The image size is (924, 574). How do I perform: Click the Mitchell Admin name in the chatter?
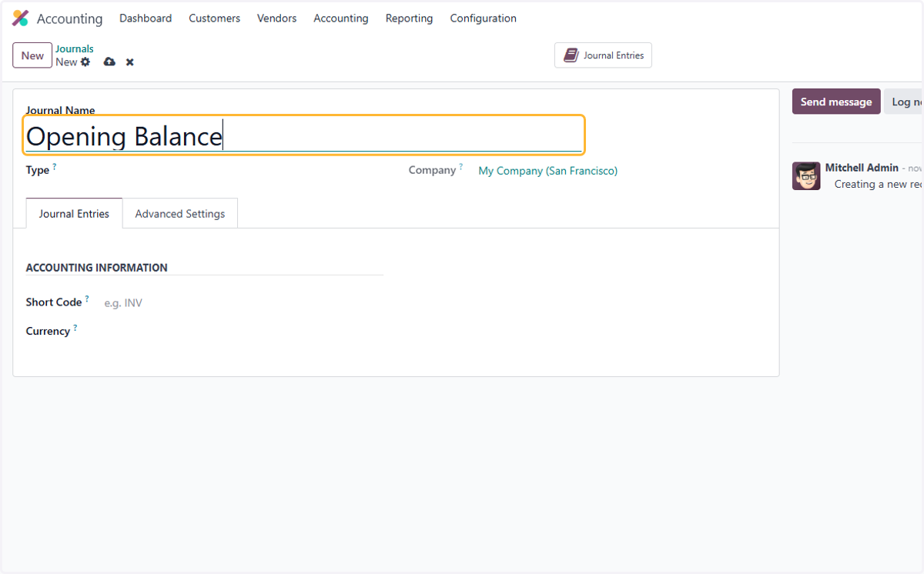pyautogui.click(x=862, y=168)
